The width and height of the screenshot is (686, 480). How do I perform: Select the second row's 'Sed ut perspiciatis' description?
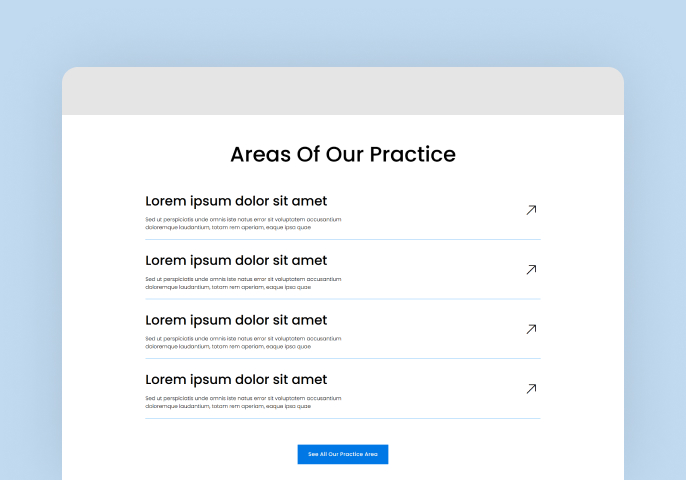[243, 283]
